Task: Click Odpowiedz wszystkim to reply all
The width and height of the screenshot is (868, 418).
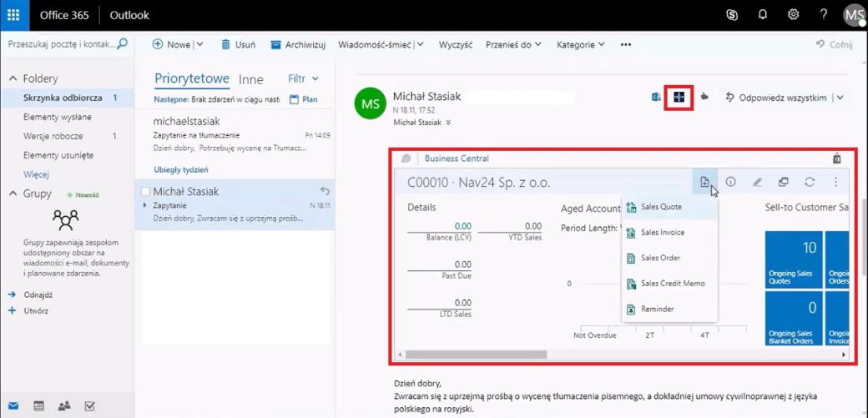Action: point(776,98)
